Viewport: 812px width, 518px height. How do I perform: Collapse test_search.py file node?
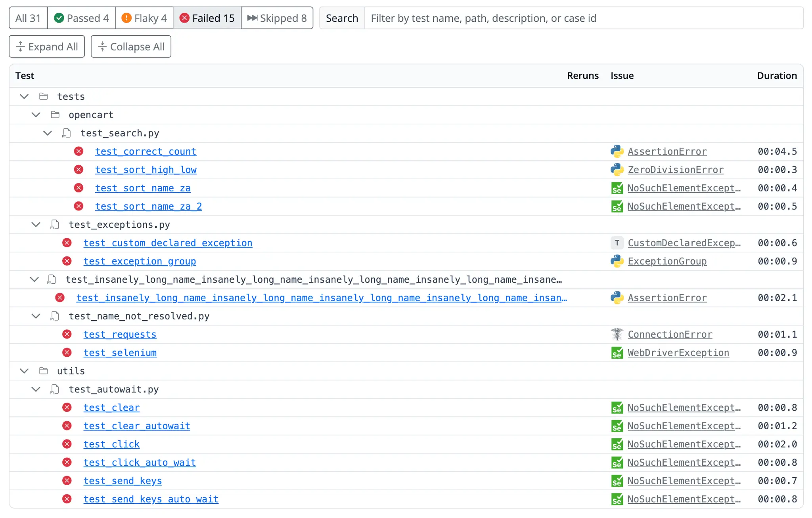[48, 133]
